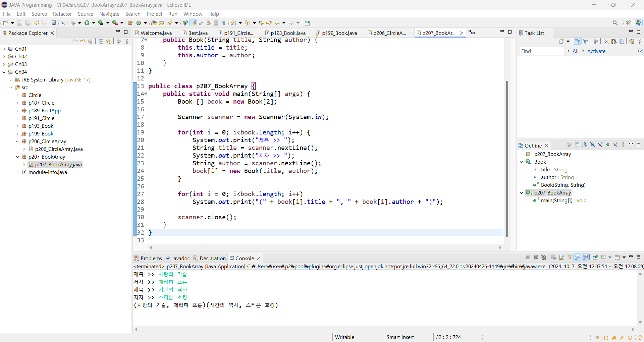Image resolution: width=644 pixels, height=342 pixels.
Task: Expand the Ch01 project
Action: click(x=4, y=49)
